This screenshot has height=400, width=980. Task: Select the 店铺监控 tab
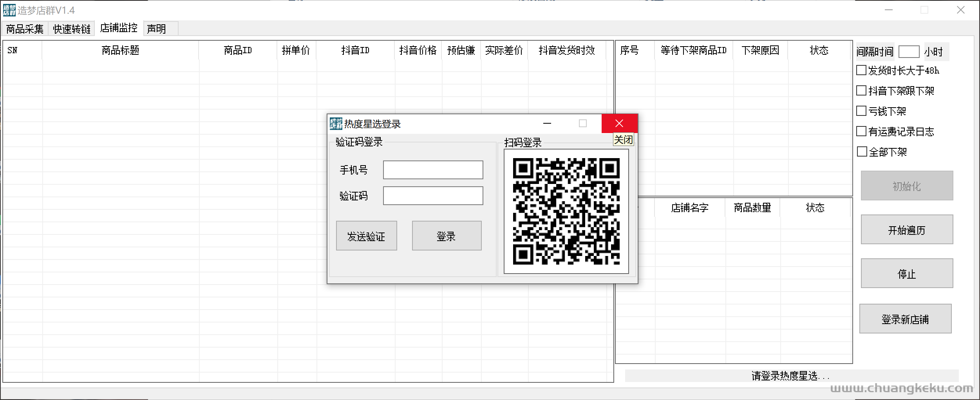[119, 28]
